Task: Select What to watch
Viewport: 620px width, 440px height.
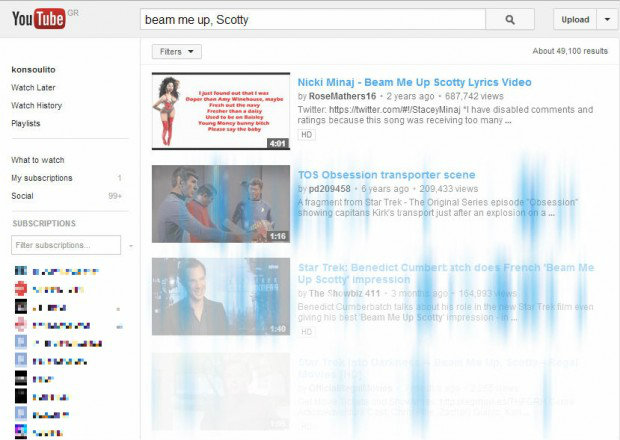Action: tap(38, 160)
